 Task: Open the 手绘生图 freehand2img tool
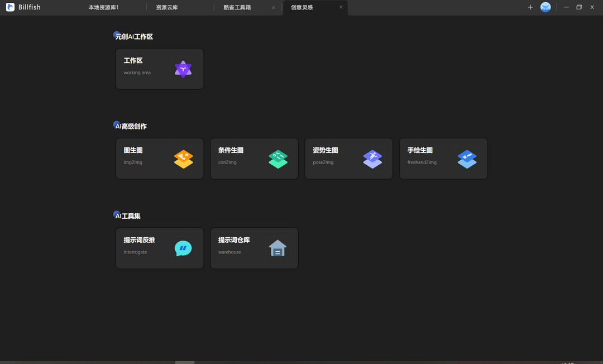(443, 159)
